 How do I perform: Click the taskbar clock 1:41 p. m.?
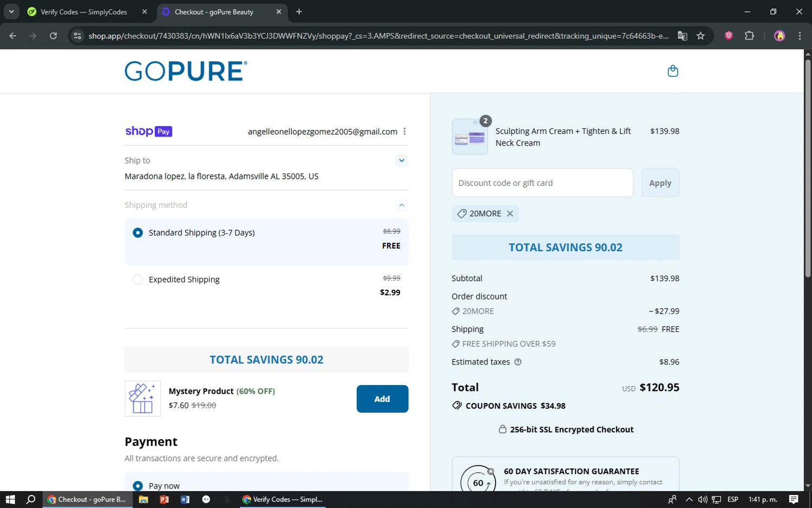coord(763,499)
